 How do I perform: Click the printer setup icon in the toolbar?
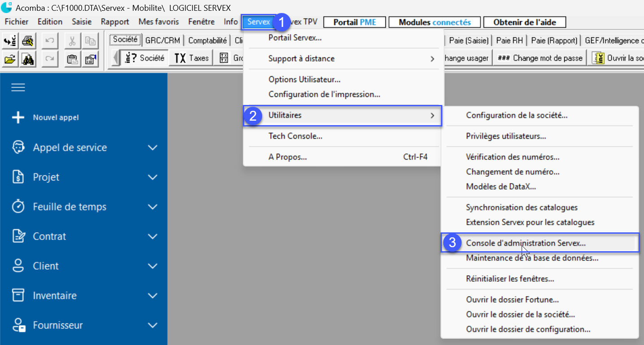27,41
